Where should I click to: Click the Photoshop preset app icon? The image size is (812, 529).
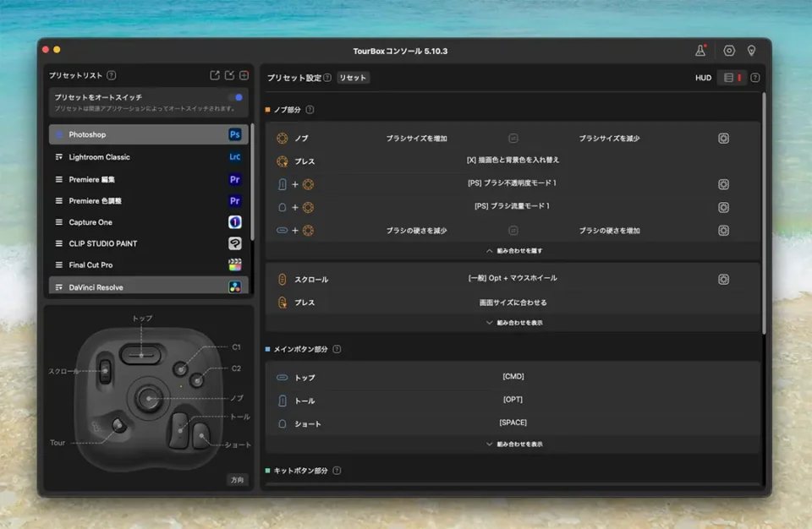point(234,134)
